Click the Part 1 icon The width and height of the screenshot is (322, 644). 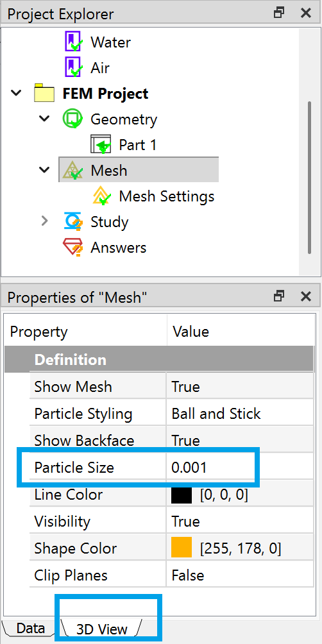click(101, 144)
